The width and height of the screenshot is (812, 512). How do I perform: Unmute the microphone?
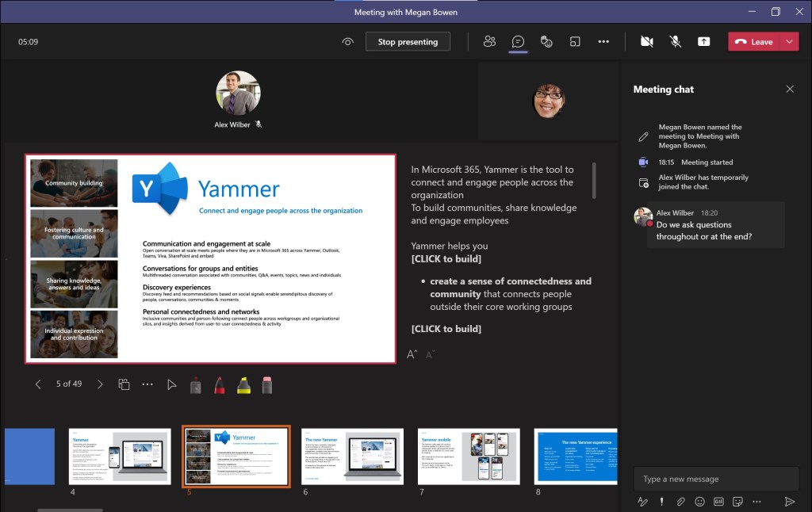tap(675, 41)
